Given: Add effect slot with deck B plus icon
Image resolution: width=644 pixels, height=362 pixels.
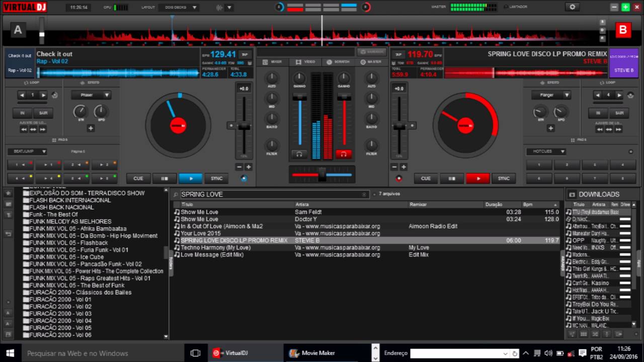Looking at the screenshot, I should coord(551,128).
